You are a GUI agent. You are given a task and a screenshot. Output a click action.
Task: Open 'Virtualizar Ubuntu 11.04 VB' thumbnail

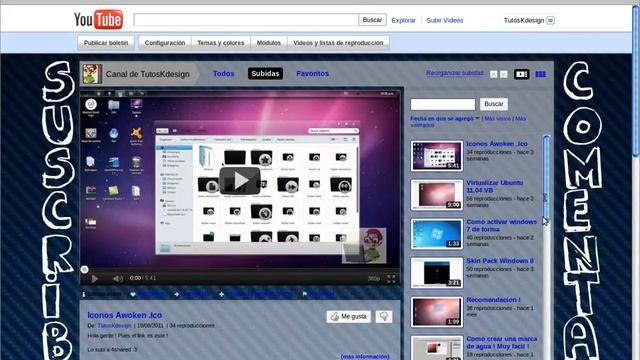pos(437,195)
